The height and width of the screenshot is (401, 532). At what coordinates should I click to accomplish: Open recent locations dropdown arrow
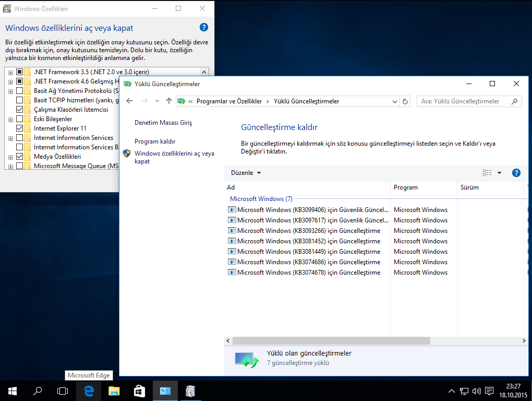coord(157,101)
